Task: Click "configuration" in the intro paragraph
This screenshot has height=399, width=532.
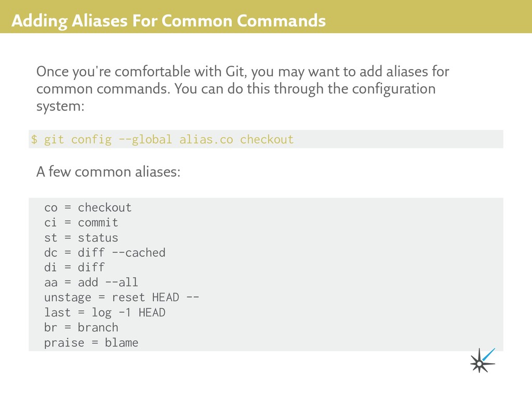Action: pyautogui.click(x=393, y=89)
